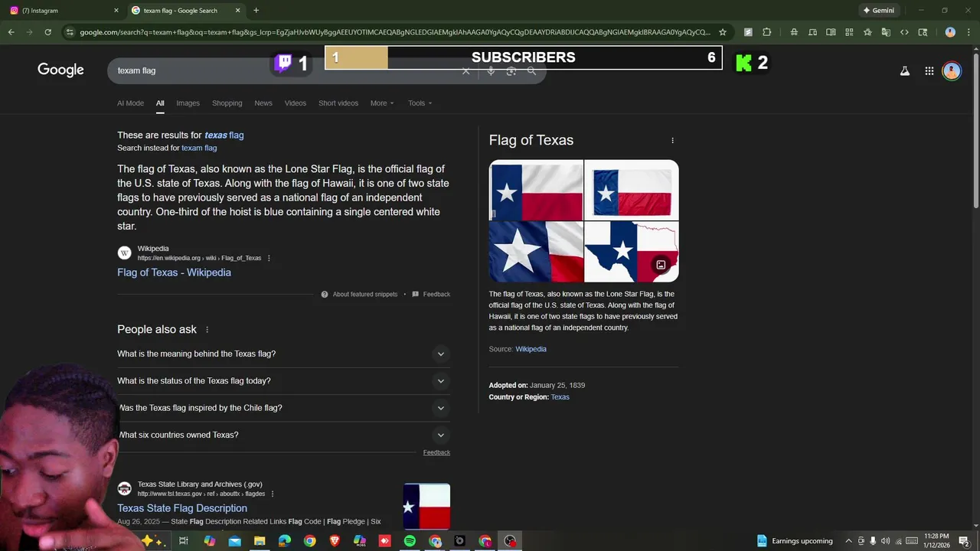Open the Texas-shaped flag map thumbnail
Screen dimensions: 980x551
[x=632, y=252]
